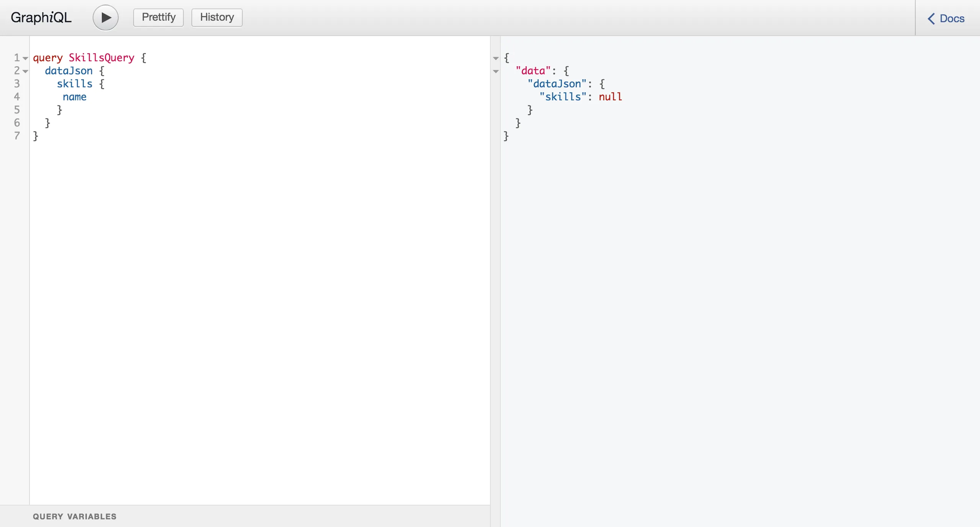Collapse query line 1 fold arrow
The width and height of the screenshot is (980, 527).
click(x=25, y=58)
